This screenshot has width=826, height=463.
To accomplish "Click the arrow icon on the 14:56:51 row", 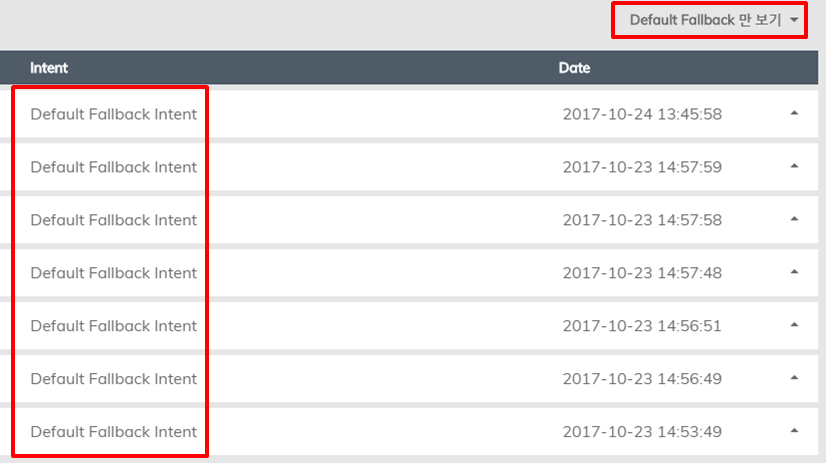I will point(794,324).
